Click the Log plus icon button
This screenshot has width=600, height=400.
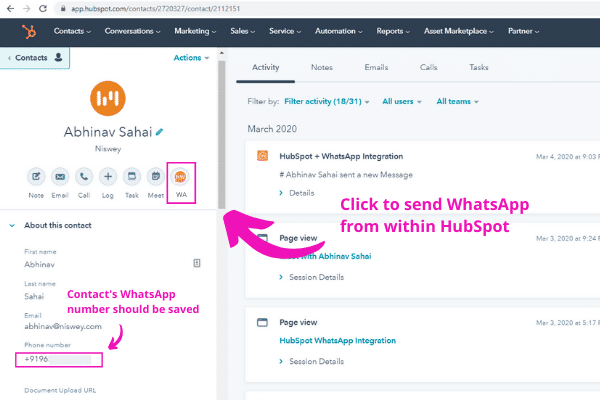click(x=108, y=176)
